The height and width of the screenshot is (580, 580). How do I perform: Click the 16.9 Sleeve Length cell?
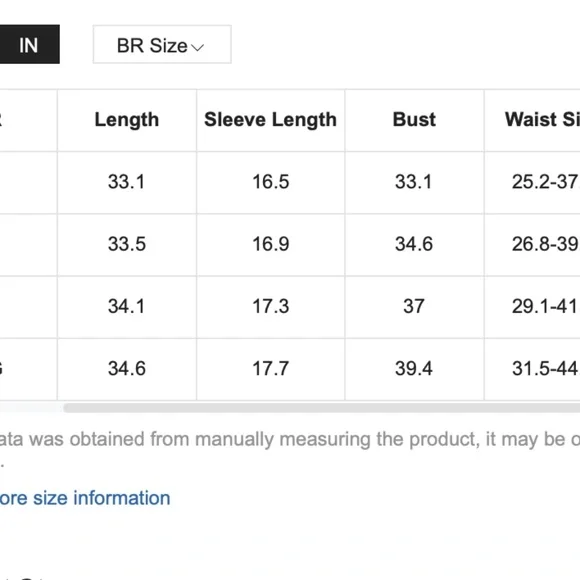(x=271, y=245)
